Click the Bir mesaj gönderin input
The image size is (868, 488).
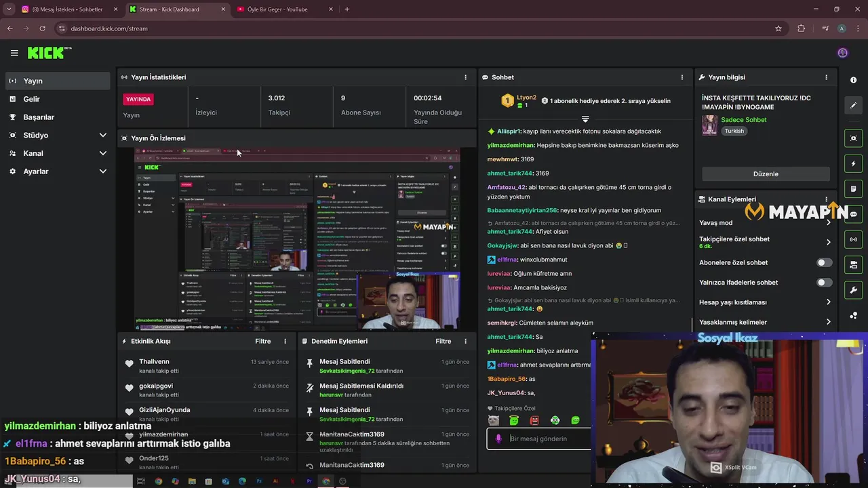539,439
